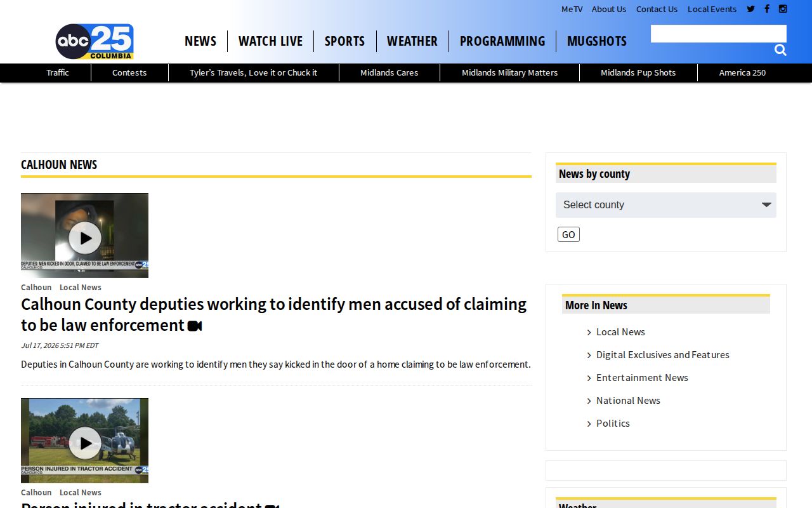Open the Instagram social icon
Viewport: 812px width, 508px height.
(783, 9)
